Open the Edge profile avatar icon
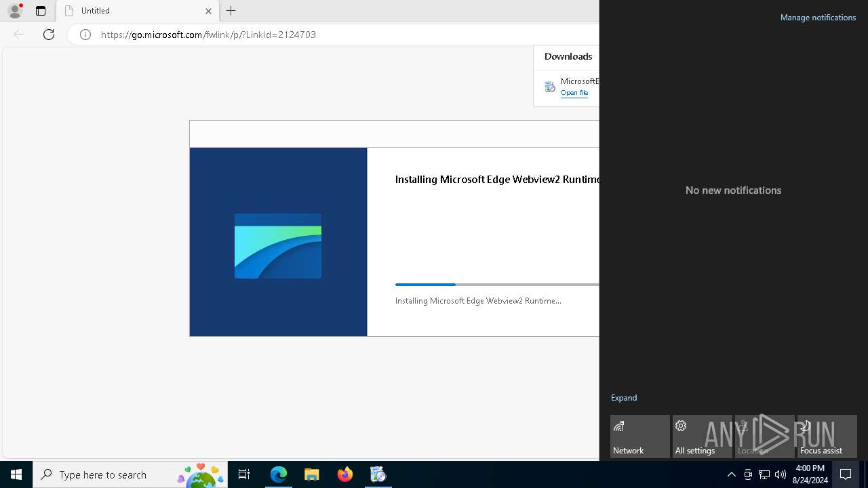Screen dimensions: 868x488 (14, 11)
